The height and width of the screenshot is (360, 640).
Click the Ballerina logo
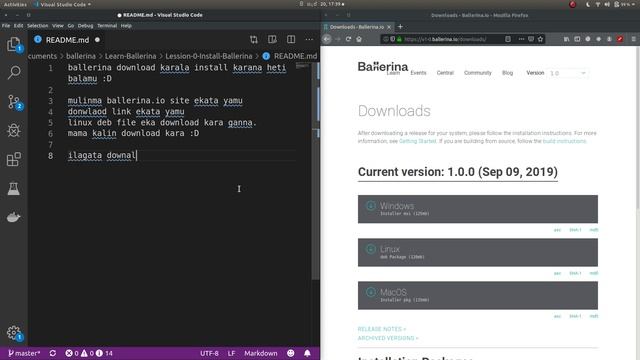383,67
